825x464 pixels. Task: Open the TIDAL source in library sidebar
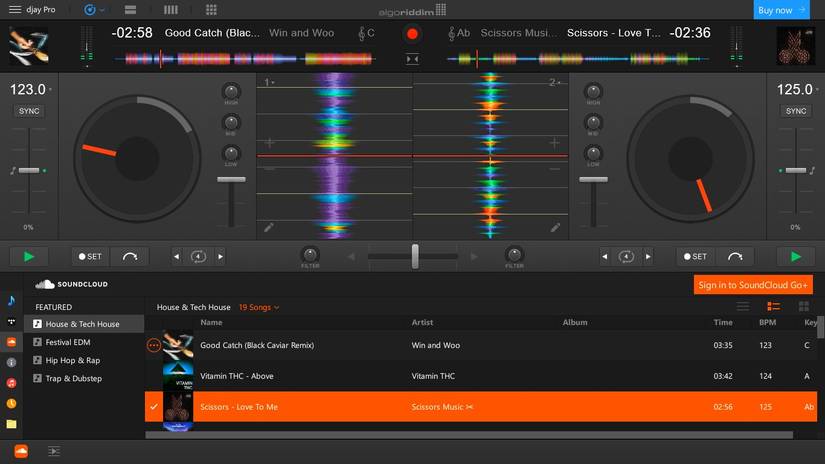coord(11,322)
